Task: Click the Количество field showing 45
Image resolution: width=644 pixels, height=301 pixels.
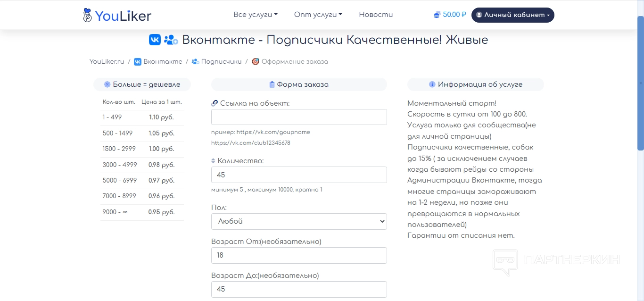Action: coord(299,175)
